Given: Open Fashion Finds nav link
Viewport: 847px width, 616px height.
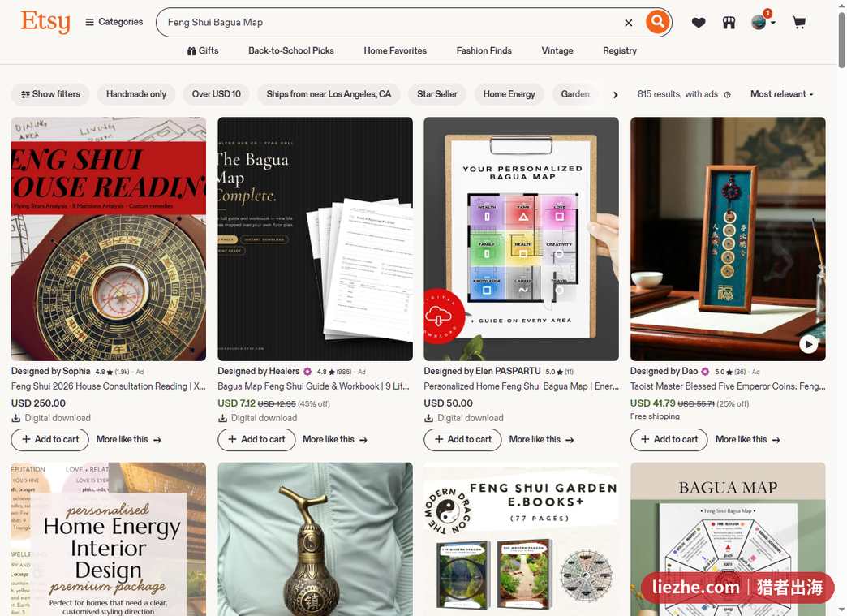Looking at the screenshot, I should [x=484, y=50].
